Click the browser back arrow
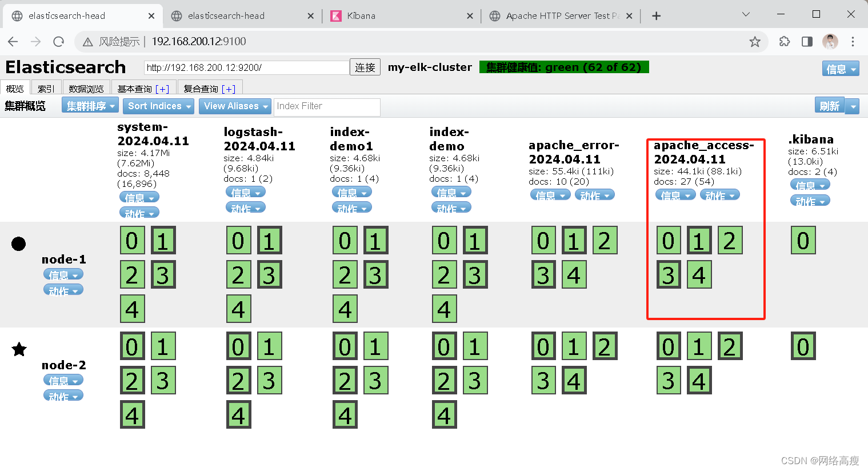 [x=13, y=41]
